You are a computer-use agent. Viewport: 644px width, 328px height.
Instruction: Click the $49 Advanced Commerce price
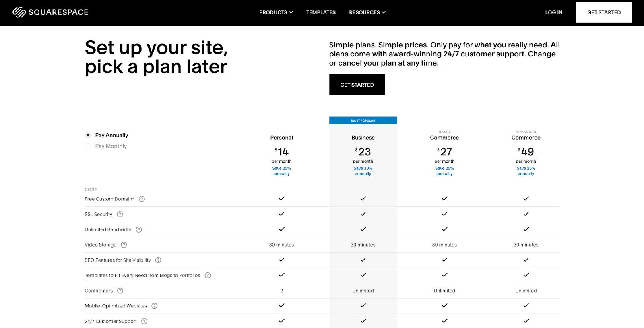click(x=526, y=152)
